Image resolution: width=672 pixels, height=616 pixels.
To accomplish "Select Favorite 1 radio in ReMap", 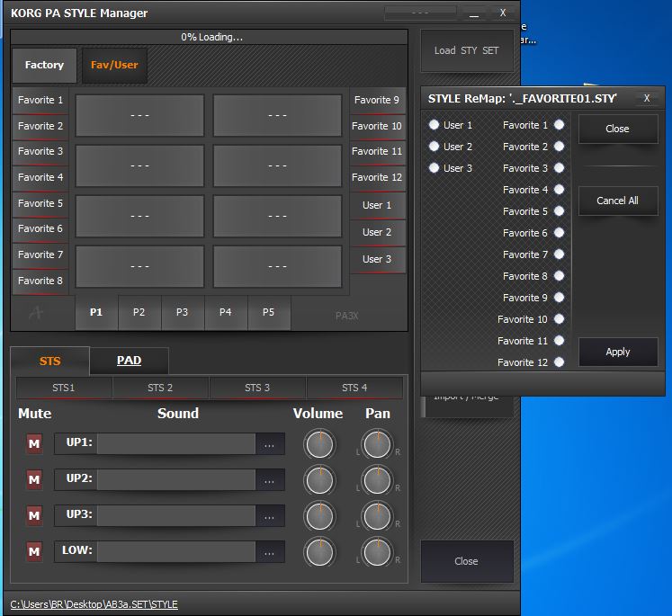I will click(559, 125).
